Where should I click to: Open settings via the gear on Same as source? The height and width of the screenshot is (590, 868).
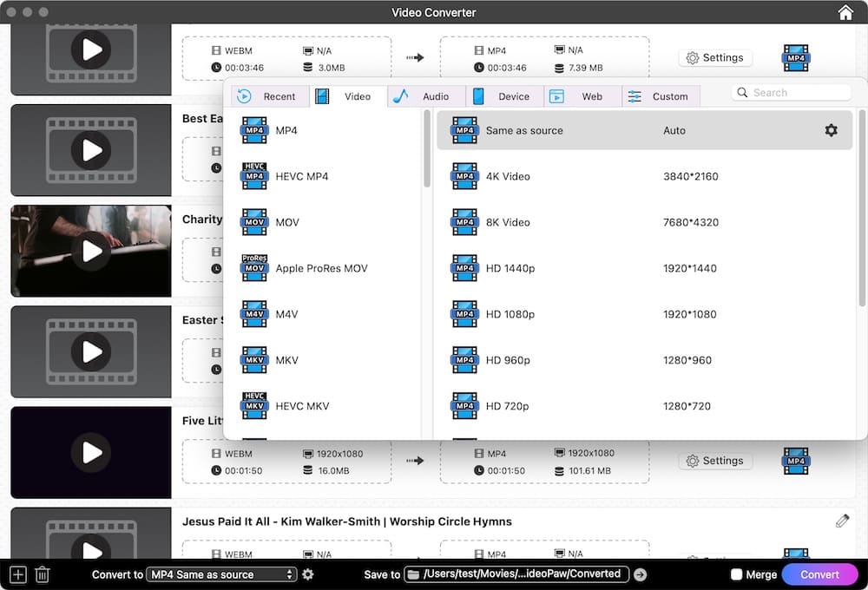tap(831, 129)
